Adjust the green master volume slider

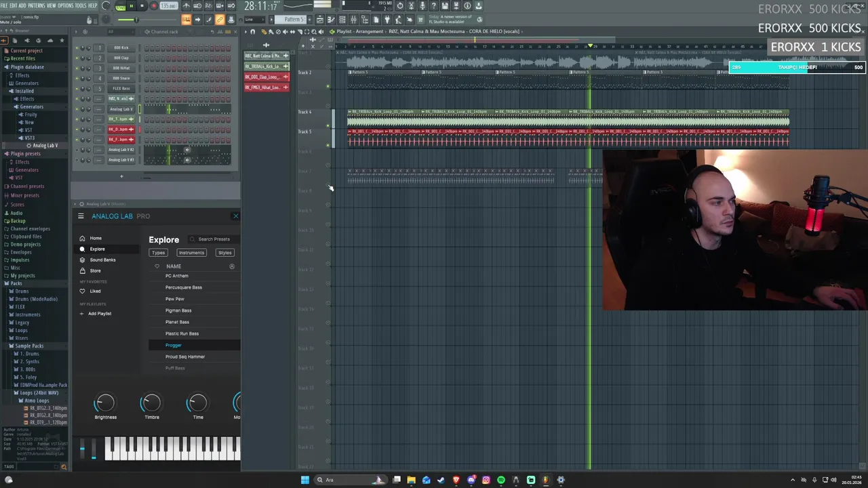(x=136, y=20)
